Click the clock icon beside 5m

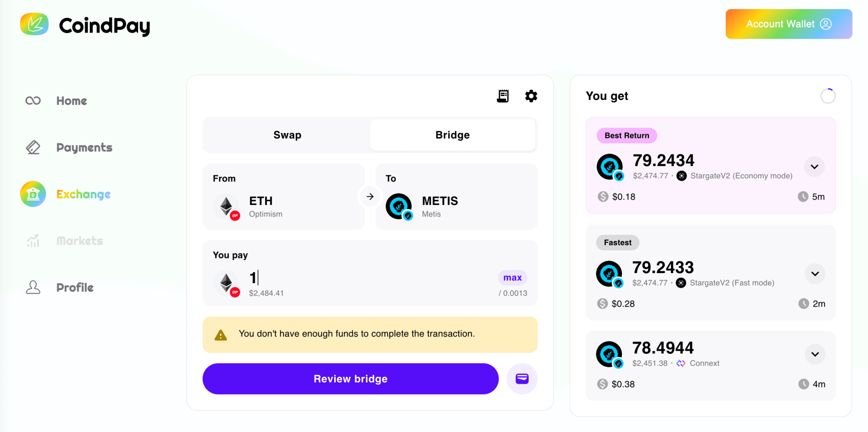tap(803, 197)
